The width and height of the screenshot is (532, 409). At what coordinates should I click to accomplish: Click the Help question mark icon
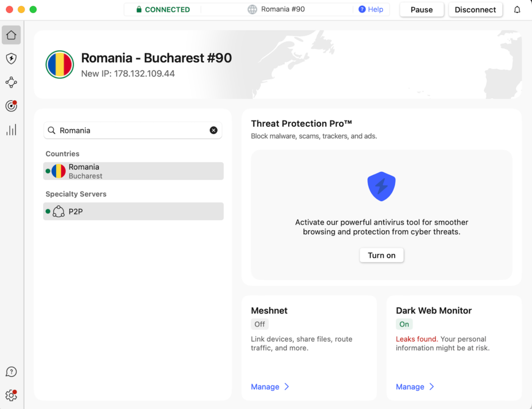tap(362, 9)
